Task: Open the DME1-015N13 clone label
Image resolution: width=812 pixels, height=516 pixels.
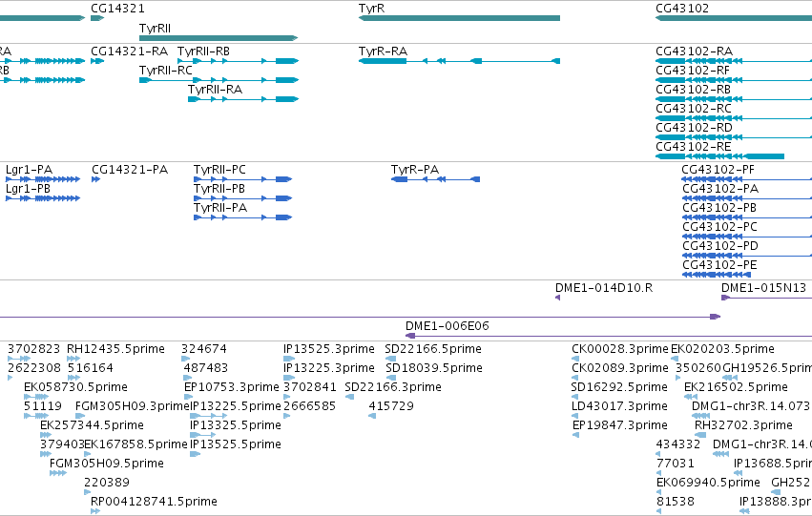Action: (x=764, y=288)
